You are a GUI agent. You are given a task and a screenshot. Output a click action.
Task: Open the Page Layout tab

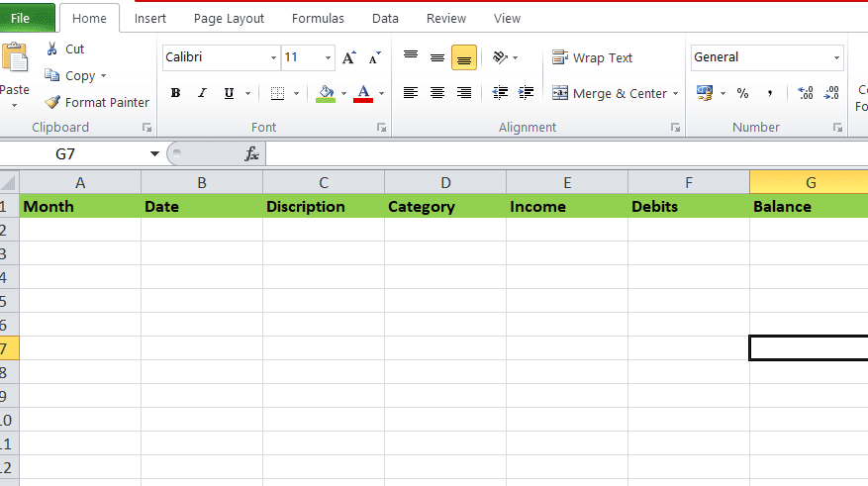tap(229, 18)
